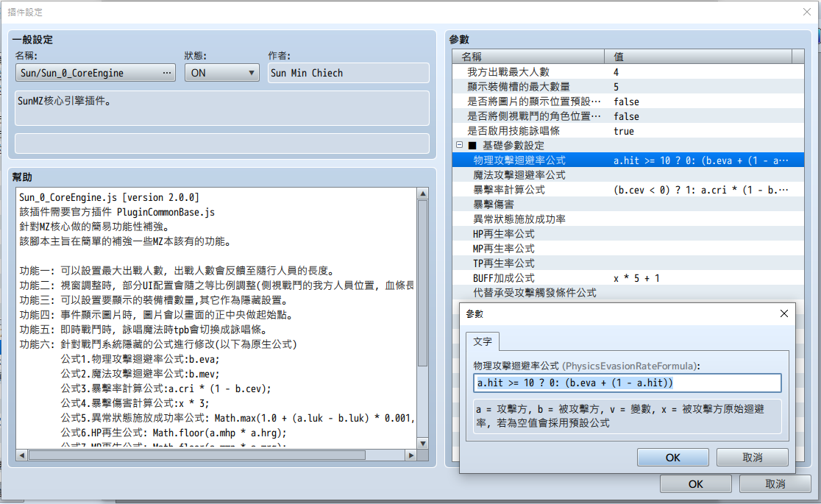Image resolution: width=821 pixels, height=504 pixels.
Task: Click the x * 5 + 1 value
Action: click(x=636, y=278)
